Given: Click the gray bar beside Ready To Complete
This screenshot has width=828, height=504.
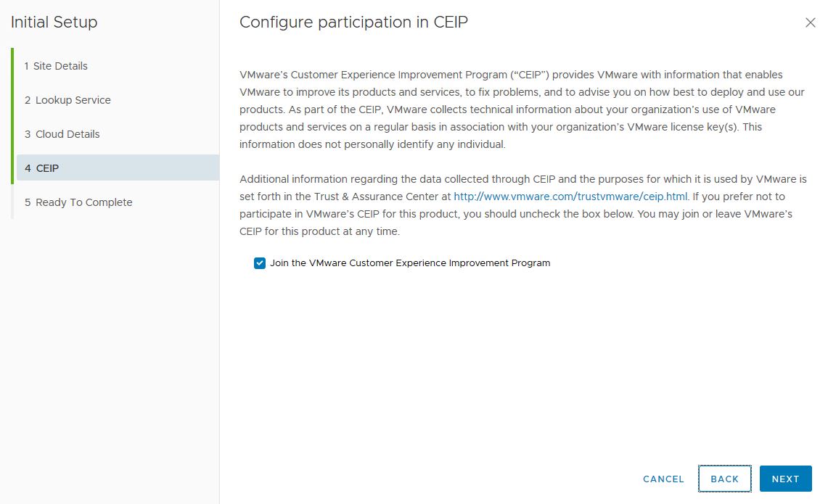Looking at the screenshot, I should tap(12, 202).
